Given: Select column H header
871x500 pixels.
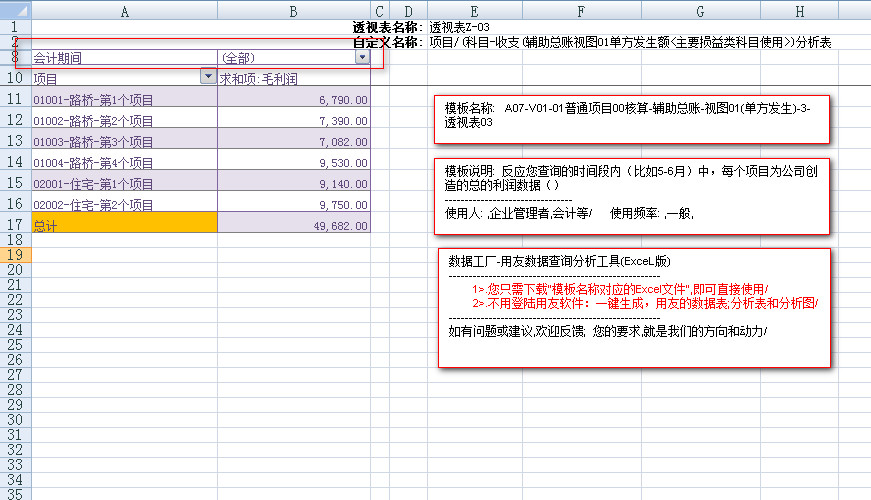Looking at the screenshot, I should [800, 10].
